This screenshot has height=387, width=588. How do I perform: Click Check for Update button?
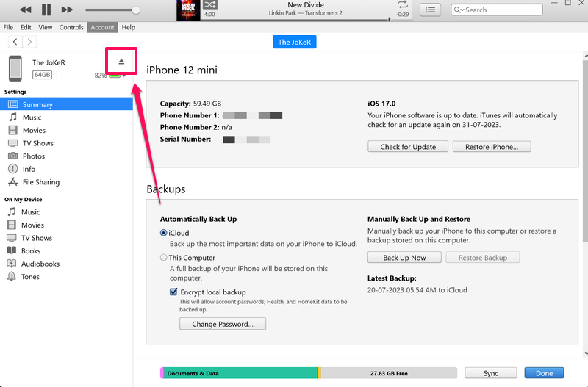tap(408, 146)
